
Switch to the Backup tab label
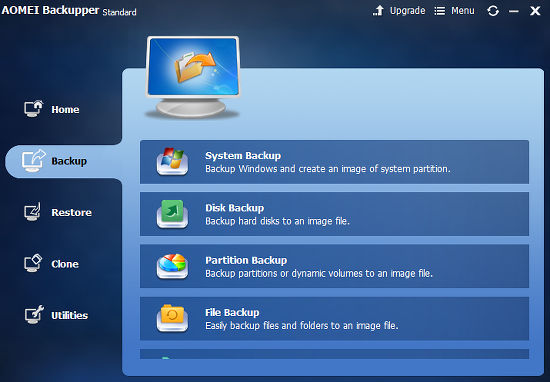pyautogui.click(x=69, y=161)
